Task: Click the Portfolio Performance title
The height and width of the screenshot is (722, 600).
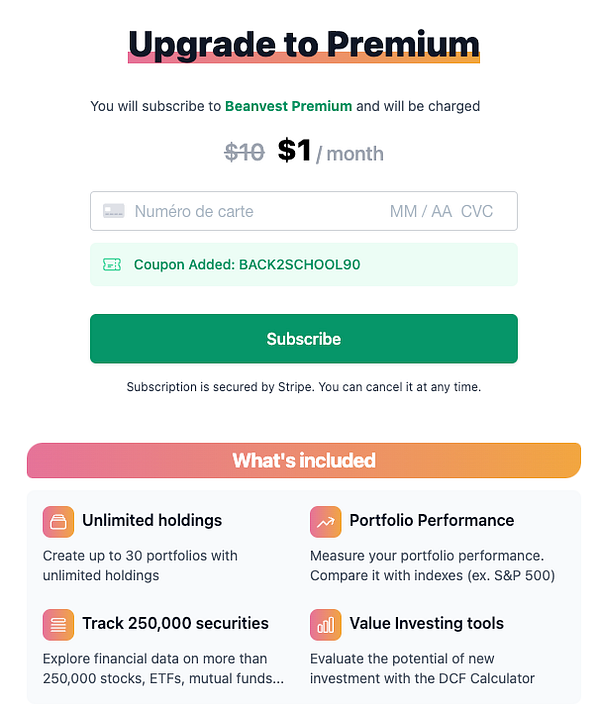Action: click(x=431, y=520)
